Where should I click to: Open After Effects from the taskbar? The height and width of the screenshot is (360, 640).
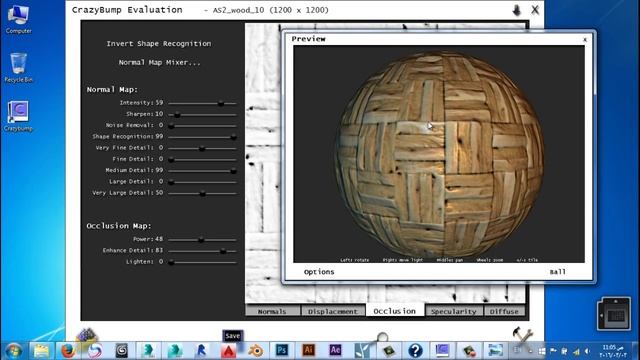click(x=335, y=350)
